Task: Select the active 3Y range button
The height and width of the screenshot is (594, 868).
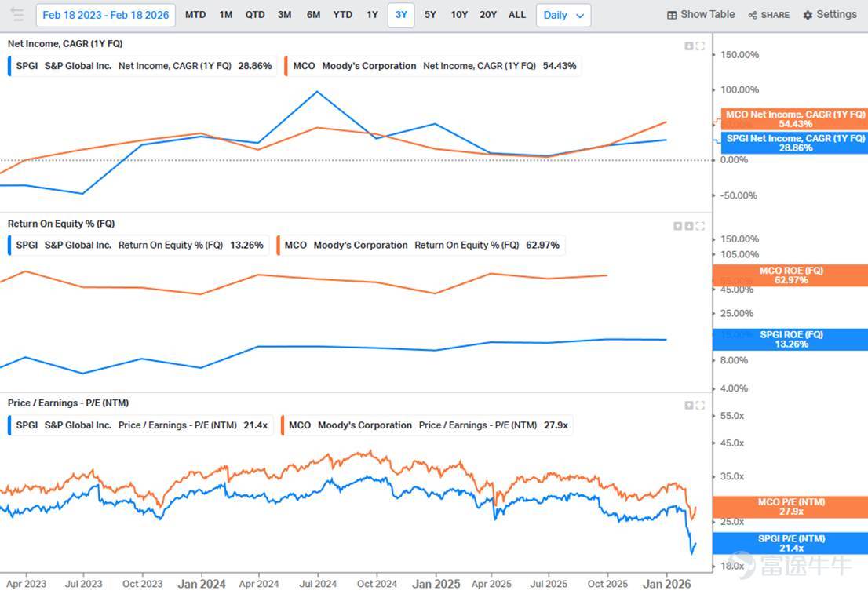Action: [x=401, y=15]
